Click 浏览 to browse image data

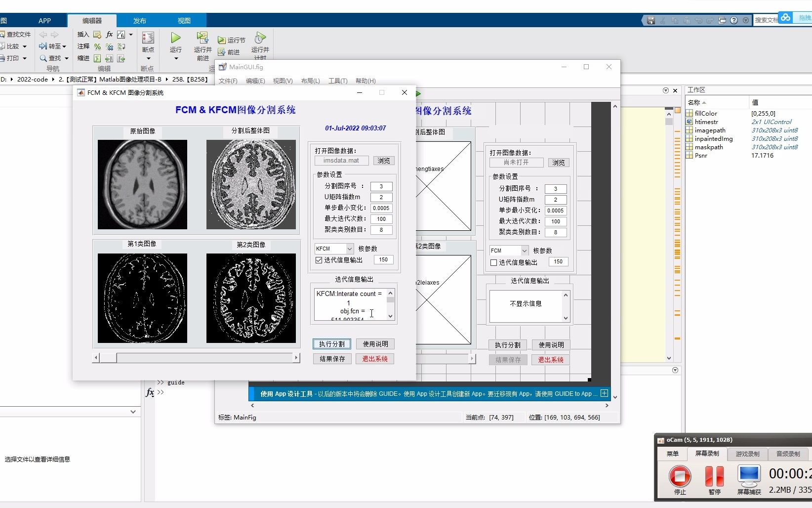[384, 161]
